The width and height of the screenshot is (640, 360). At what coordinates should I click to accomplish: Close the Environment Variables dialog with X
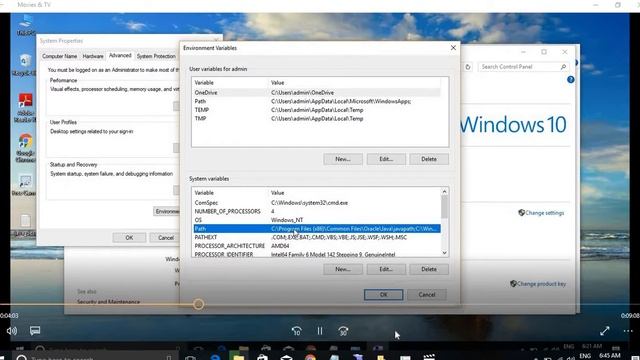click(453, 48)
